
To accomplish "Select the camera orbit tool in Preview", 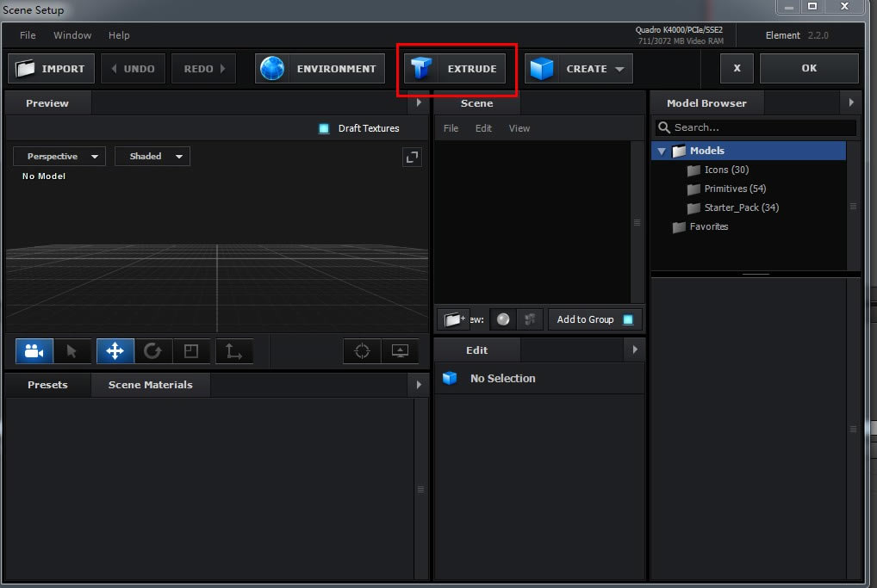I will (x=34, y=351).
